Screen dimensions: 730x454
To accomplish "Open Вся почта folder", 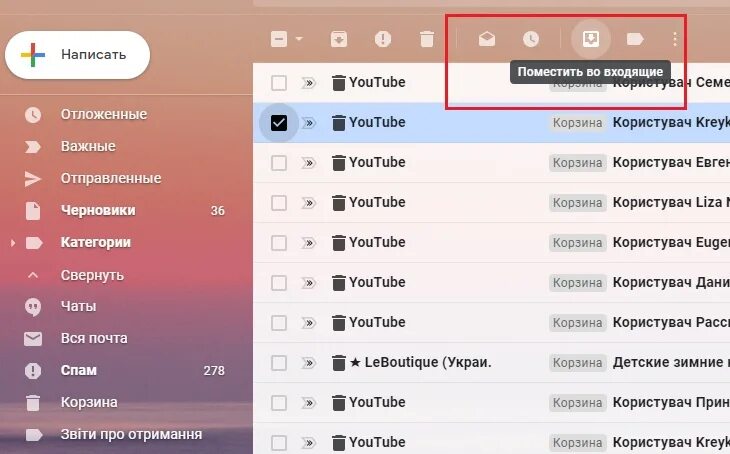I will pos(94,339).
